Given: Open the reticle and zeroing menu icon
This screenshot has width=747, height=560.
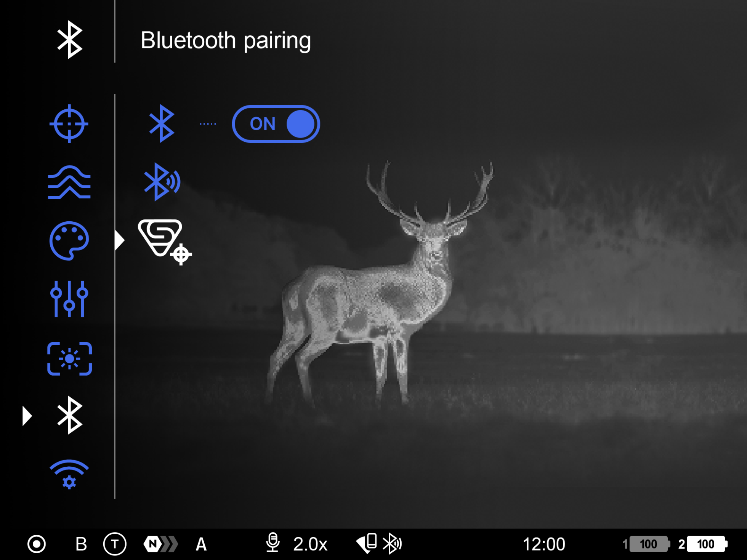Looking at the screenshot, I should [x=69, y=123].
